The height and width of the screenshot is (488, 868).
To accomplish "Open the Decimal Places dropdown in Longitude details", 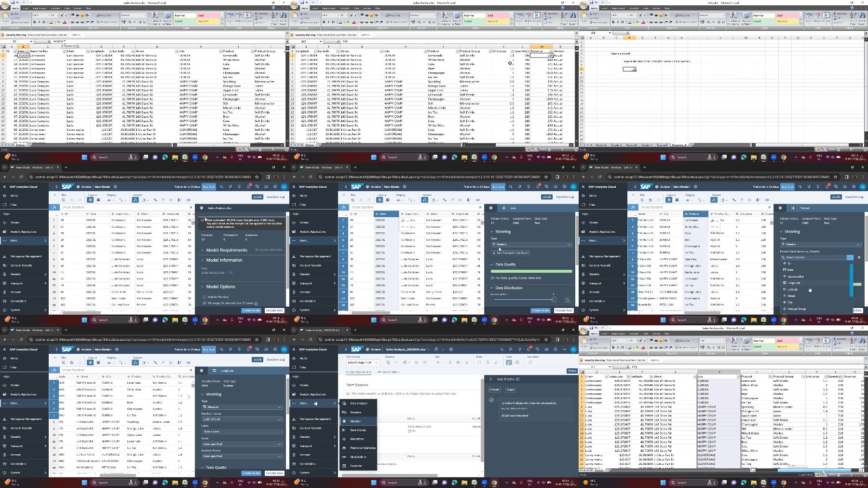I will (x=242, y=456).
